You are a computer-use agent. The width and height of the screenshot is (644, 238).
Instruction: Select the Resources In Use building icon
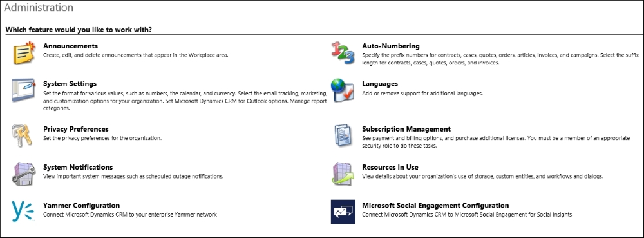pyautogui.click(x=343, y=174)
